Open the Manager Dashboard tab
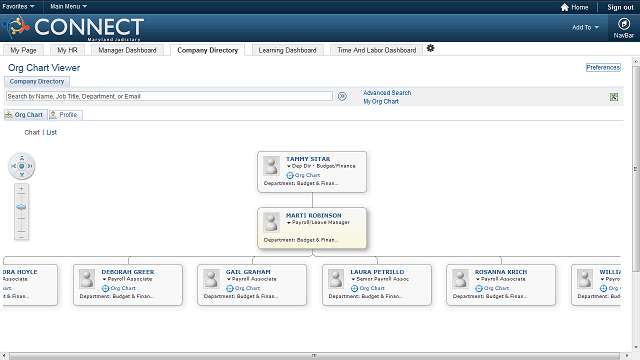 pyautogui.click(x=127, y=50)
